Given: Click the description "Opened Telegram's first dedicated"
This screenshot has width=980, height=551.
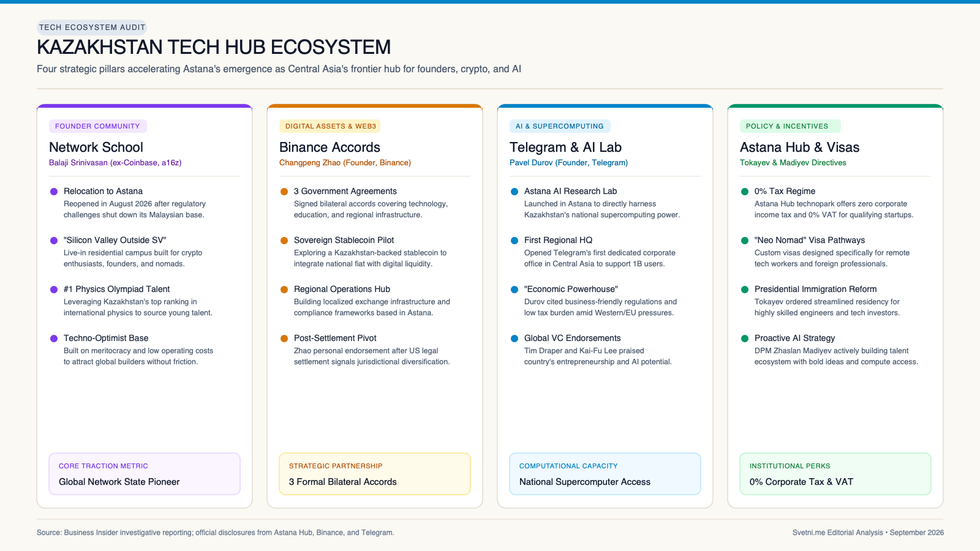Looking at the screenshot, I should pos(600,258).
